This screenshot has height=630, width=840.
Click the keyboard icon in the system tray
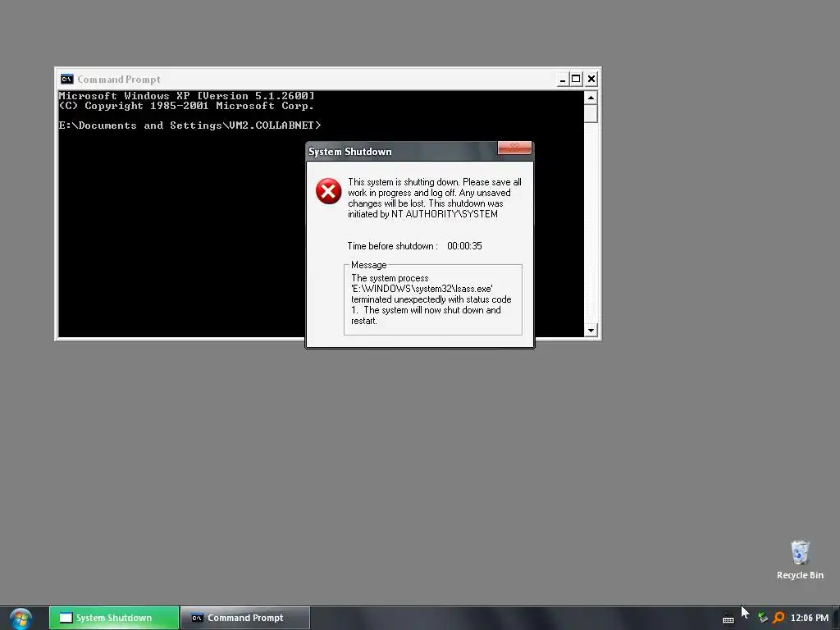(x=728, y=619)
